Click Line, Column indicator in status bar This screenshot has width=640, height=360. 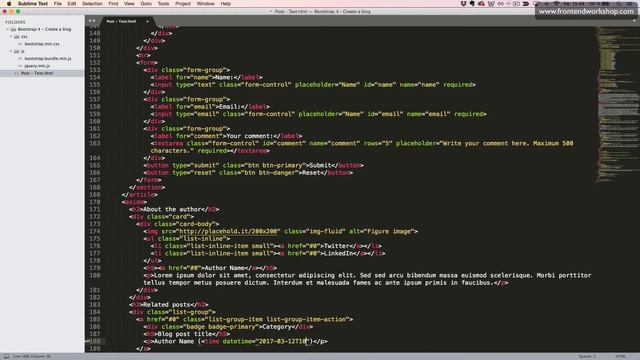point(32,356)
